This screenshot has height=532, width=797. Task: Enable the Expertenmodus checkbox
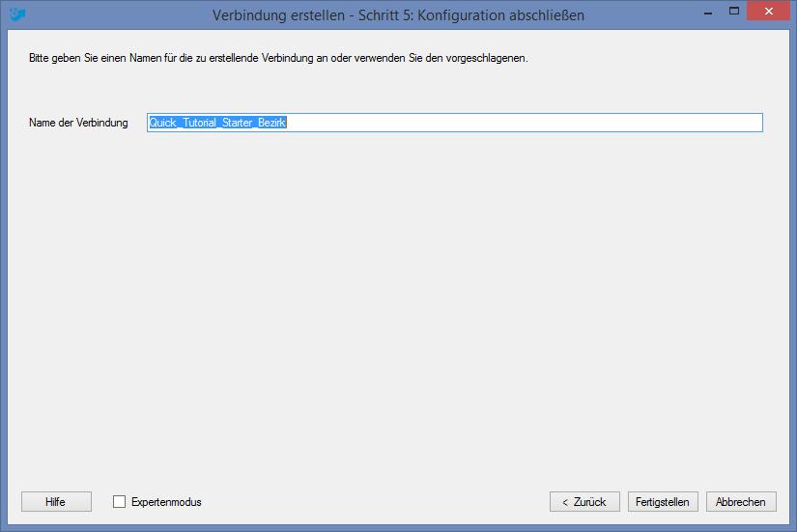(x=119, y=502)
